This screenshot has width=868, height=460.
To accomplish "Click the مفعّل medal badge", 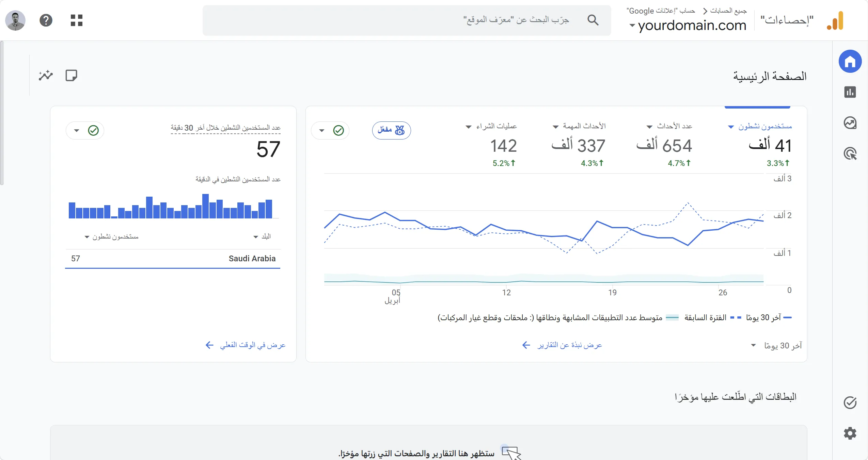I will (x=391, y=130).
